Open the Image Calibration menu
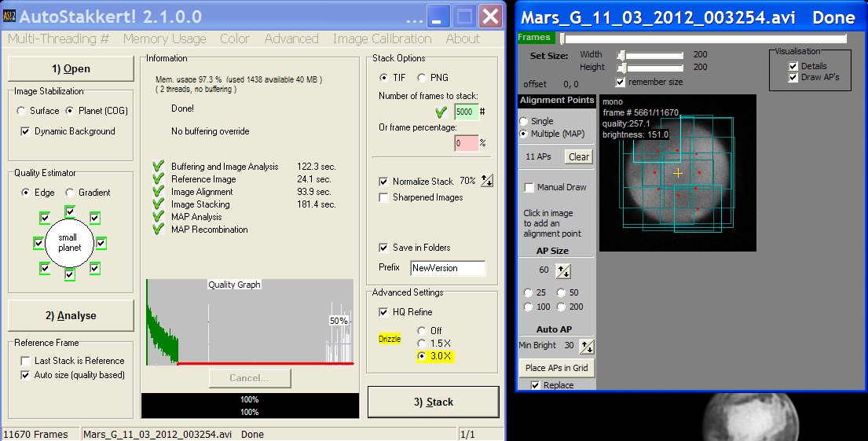868x441 pixels. pyautogui.click(x=382, y=39)
